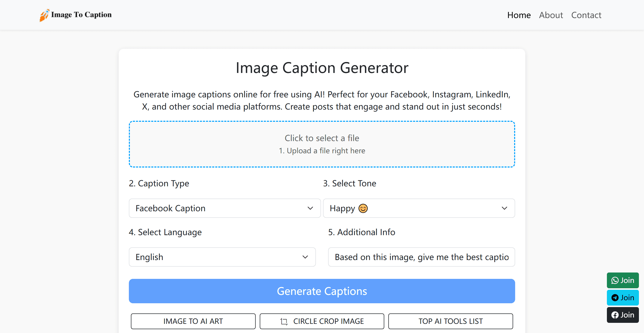Viewport: 644px width, 333px height.
Task: Click the Telegram Join icon
Action: [615, 298]
